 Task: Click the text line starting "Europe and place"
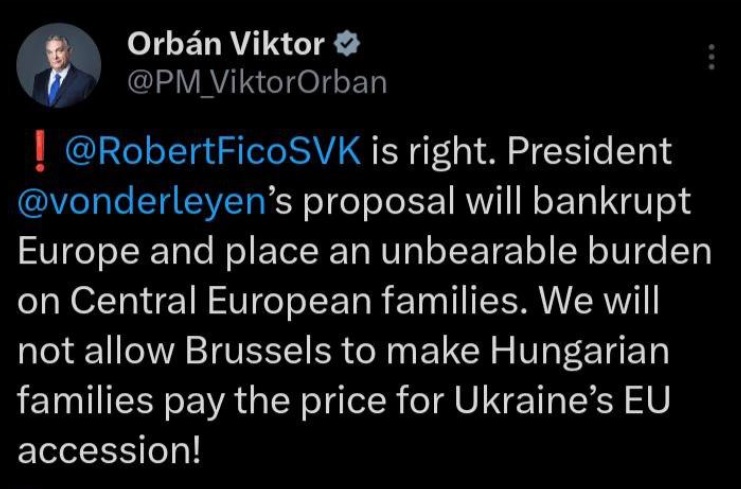(364, 252)
